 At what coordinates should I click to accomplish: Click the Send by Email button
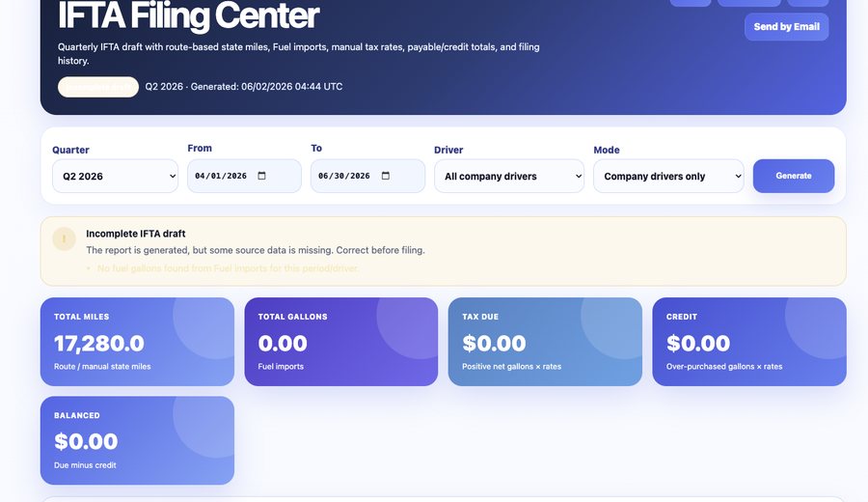click(787, 27)
